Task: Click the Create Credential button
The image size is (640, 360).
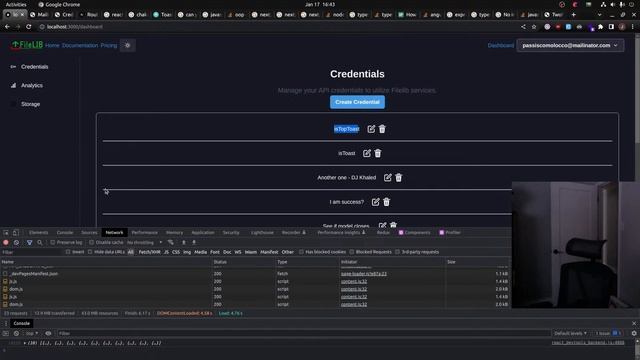Action: click(x=357, y=102)
